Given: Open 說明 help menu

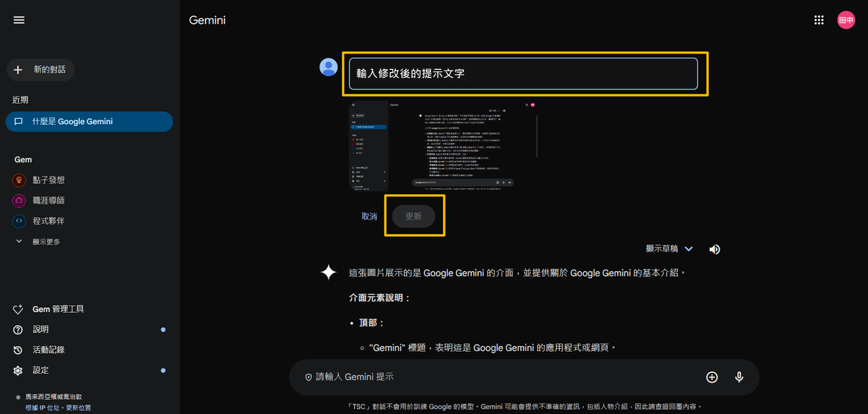Looking at the screenshot, I should (41, 329).
